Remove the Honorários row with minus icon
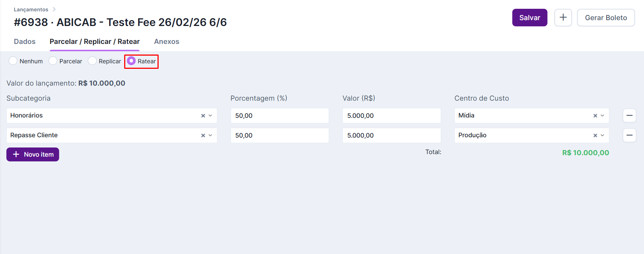Viewport: 644px width, 254px height. 629,116
